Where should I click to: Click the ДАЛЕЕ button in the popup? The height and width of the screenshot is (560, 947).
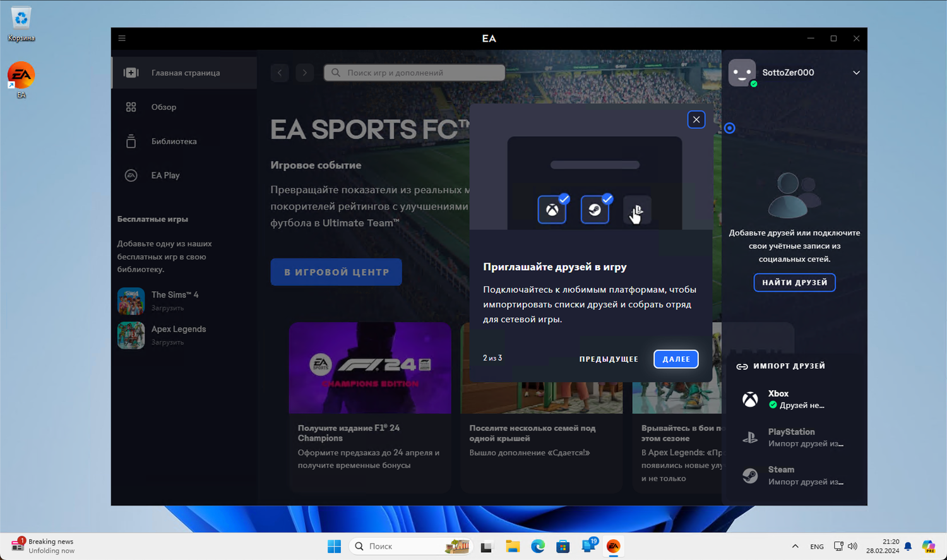[676, 359]
